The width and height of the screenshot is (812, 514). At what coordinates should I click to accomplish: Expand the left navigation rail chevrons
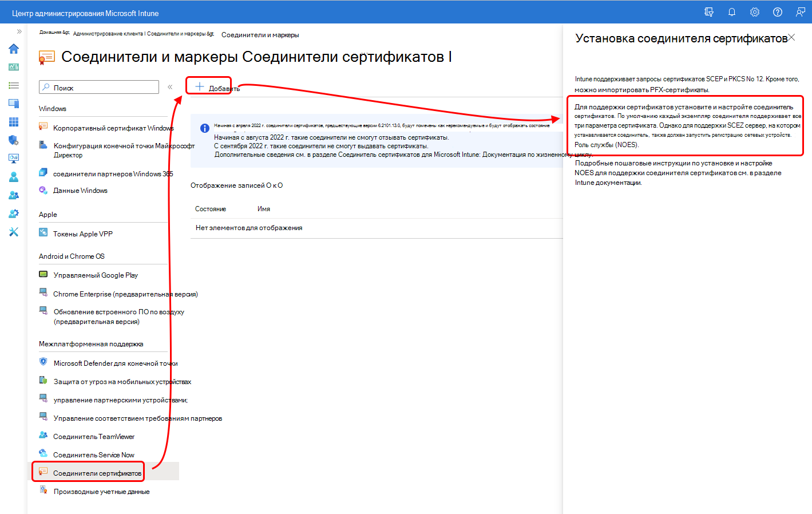(x=19, y=31)
